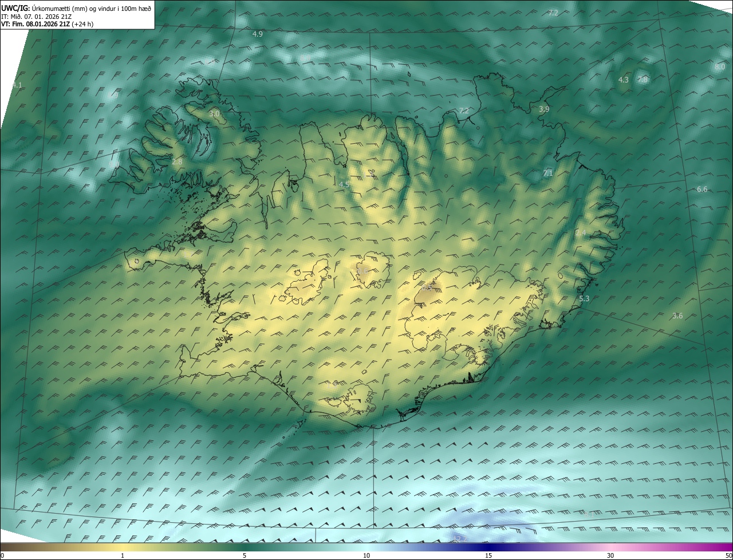The image size is (733, 560).
Task: Click the 4.9 value label on the map
Action: [x=258, y=34]
